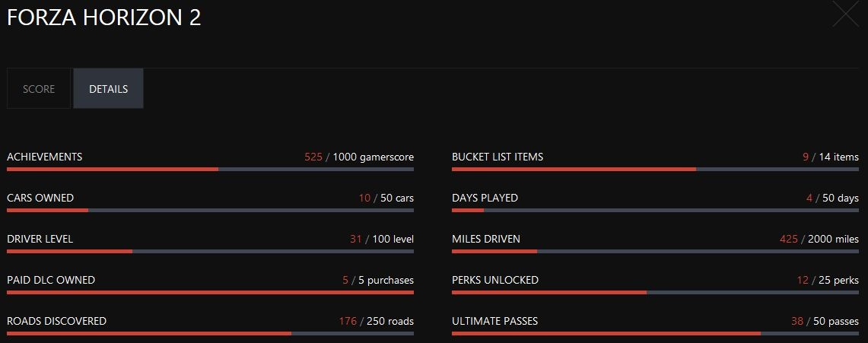Click the Achievements progress bar
The height and width of the screenshot is (343, 868).
tap(210, 169)
